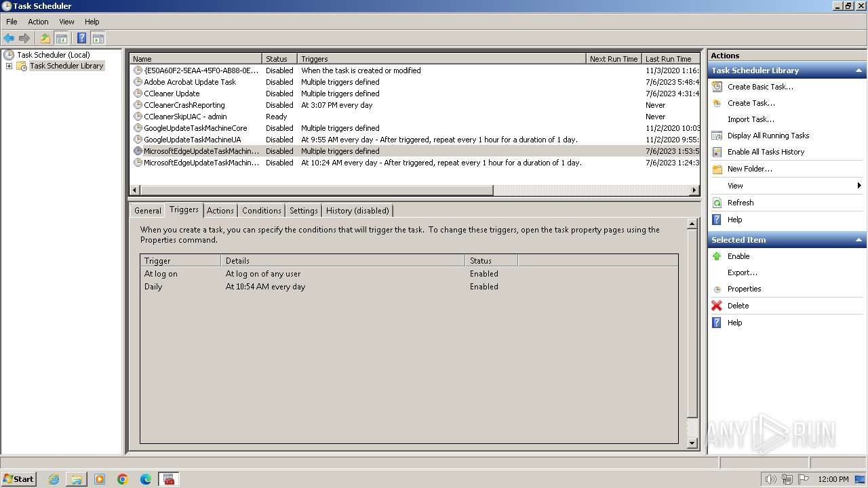This screenshot has height=488, width=868.
Task: Switch to the Settings tab
Action: [x=303, y=211]
